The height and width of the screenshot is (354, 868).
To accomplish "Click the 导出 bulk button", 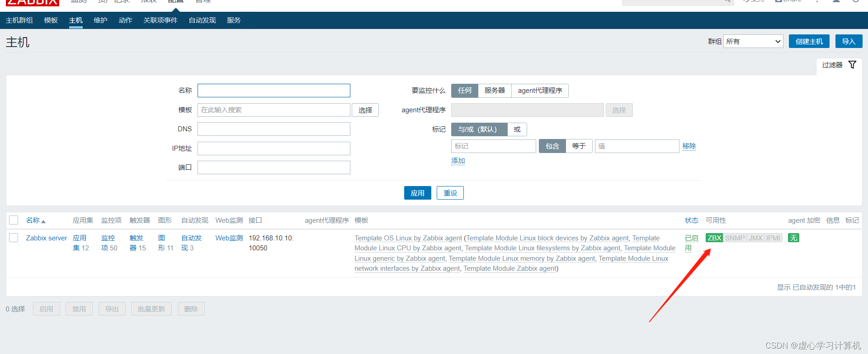I will (112, 309).
